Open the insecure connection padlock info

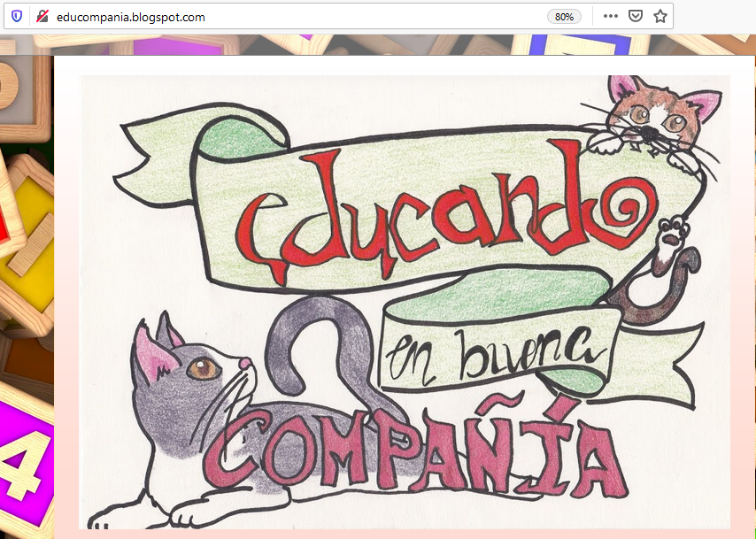[x=42, y=16]
